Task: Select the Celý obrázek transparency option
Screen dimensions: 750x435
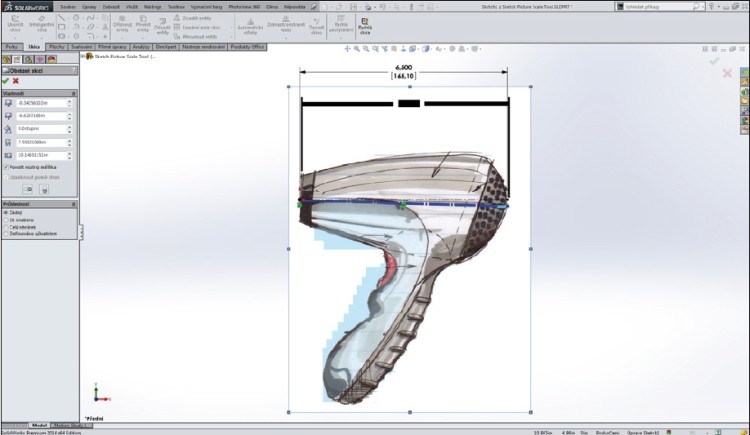Action: pos(6,226)
